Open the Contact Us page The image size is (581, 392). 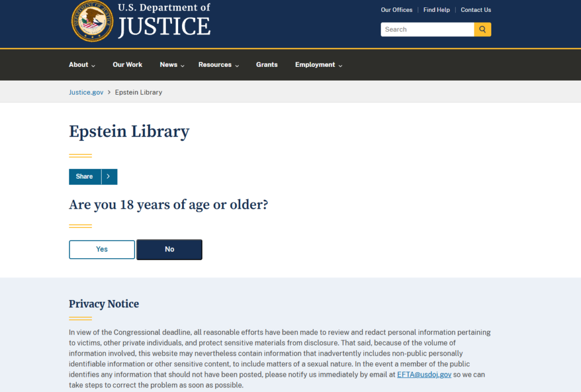pos(475,10)
